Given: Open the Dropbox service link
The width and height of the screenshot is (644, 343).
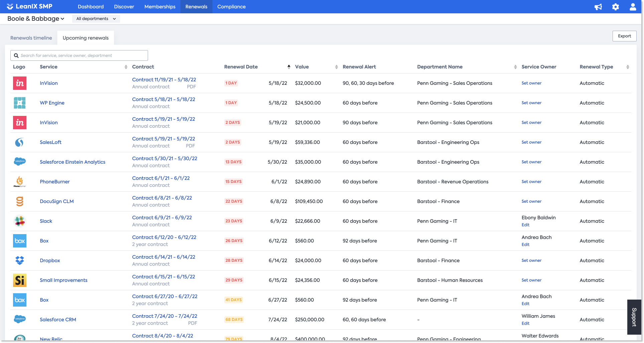Looking at the screenshot, I should click(50, 261).
